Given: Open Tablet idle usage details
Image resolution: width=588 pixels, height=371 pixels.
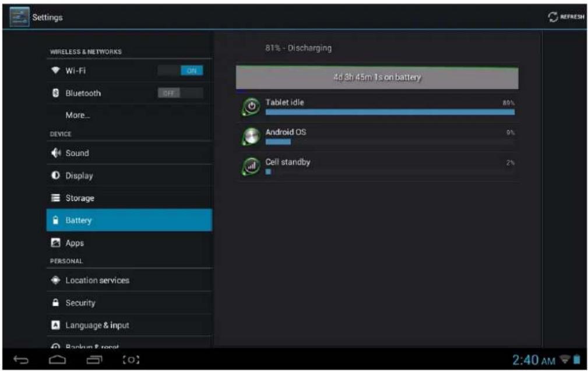Looking at the screenshot, I should [x=377, y=107].
